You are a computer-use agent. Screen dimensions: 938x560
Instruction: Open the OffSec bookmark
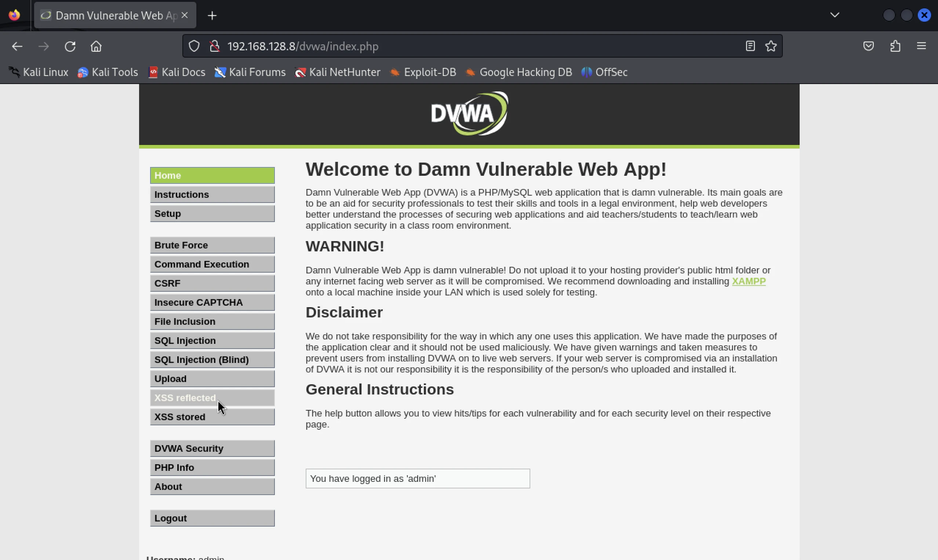pos(604,72)
